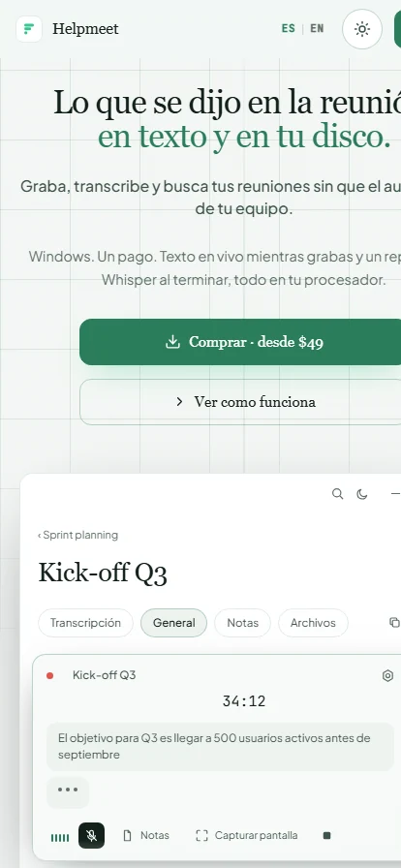Stop recording with the square button
The width and height of the screenshot is (401, 868).
326,835
